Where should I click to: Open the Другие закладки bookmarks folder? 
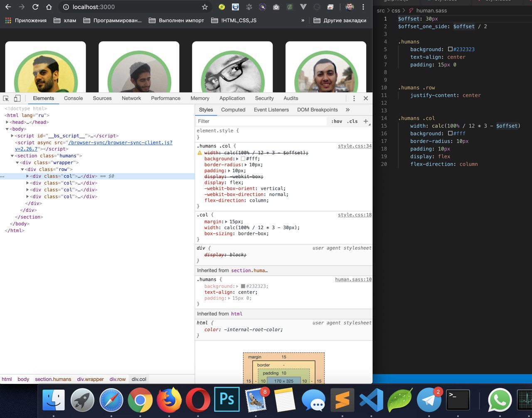[x=340, y=20]
